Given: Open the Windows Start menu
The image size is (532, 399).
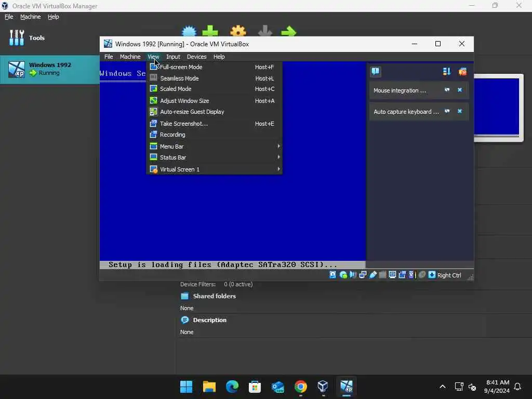Looking at the screenshot, I should pyautogui.click(x=187, y=387).
